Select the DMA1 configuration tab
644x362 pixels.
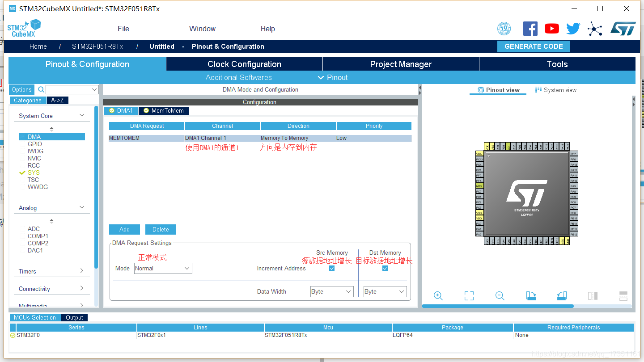click(121, 110)
